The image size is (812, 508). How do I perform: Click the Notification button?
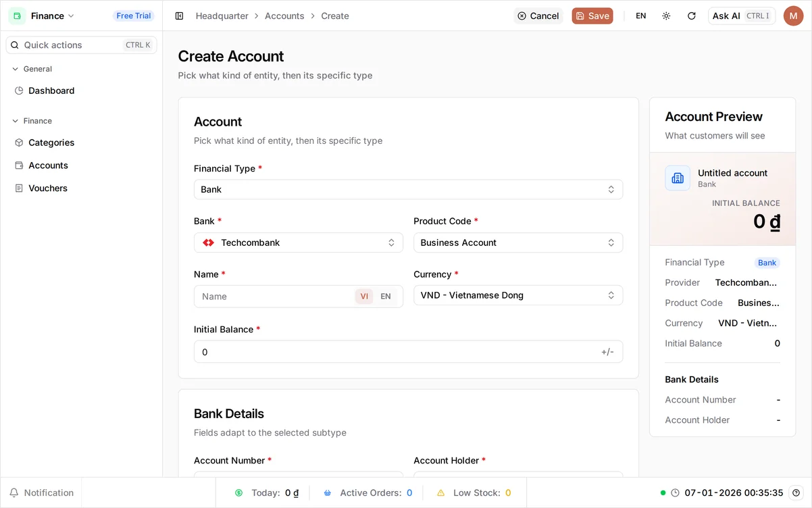tap(41, 493)
